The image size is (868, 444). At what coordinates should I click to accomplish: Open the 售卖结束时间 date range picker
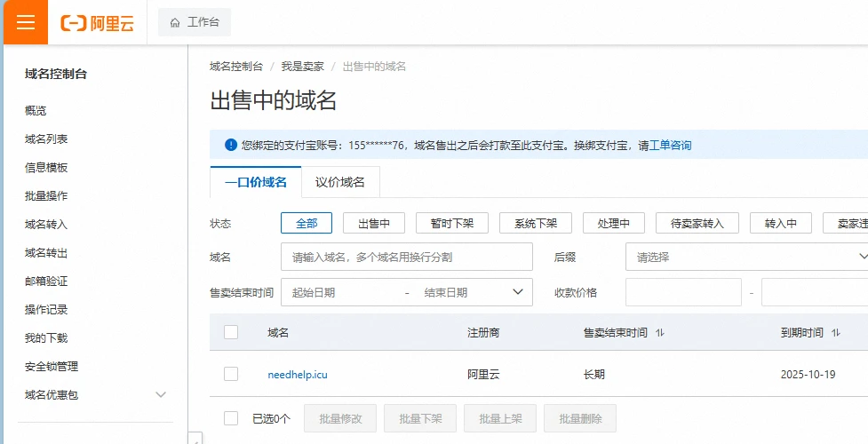point(406,292)
